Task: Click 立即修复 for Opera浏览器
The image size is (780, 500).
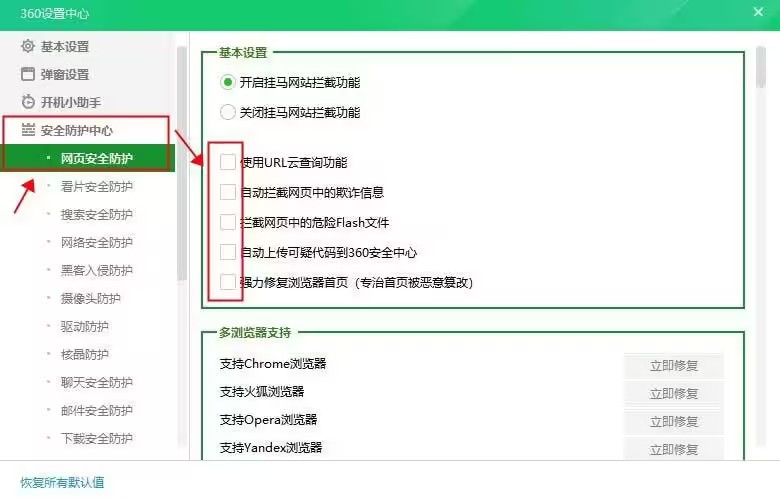Action: click(x=674, y=421)
